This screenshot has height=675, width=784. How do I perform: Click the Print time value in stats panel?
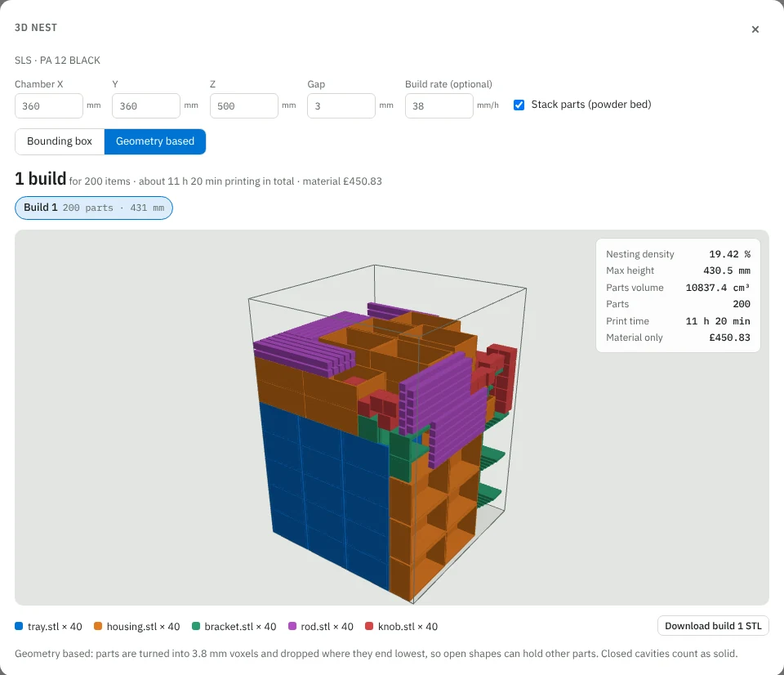click(718, 321)
